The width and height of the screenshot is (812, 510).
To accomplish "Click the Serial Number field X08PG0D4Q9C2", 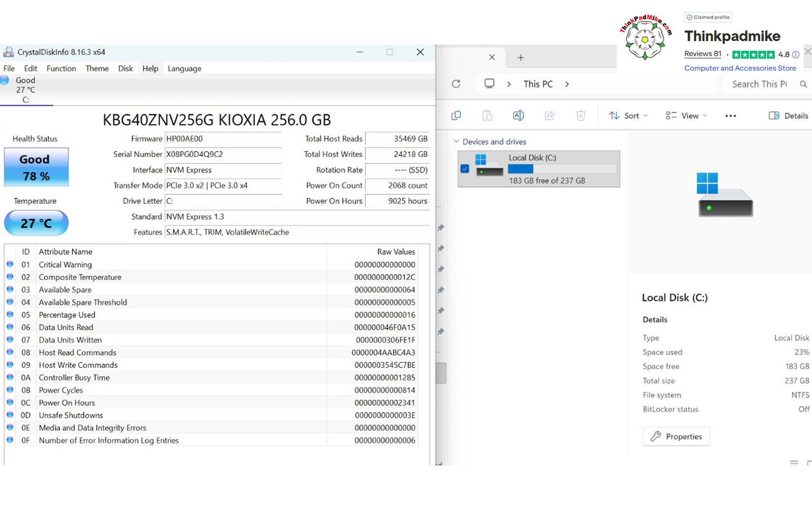I will pyautogui.click(x=223, y=154).
